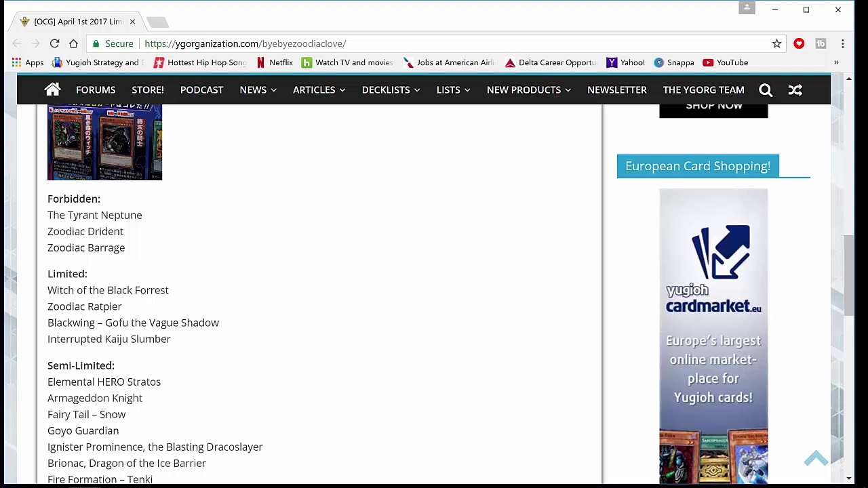
Task: Open the STORE! menu item
Action: tap(147, 89)
